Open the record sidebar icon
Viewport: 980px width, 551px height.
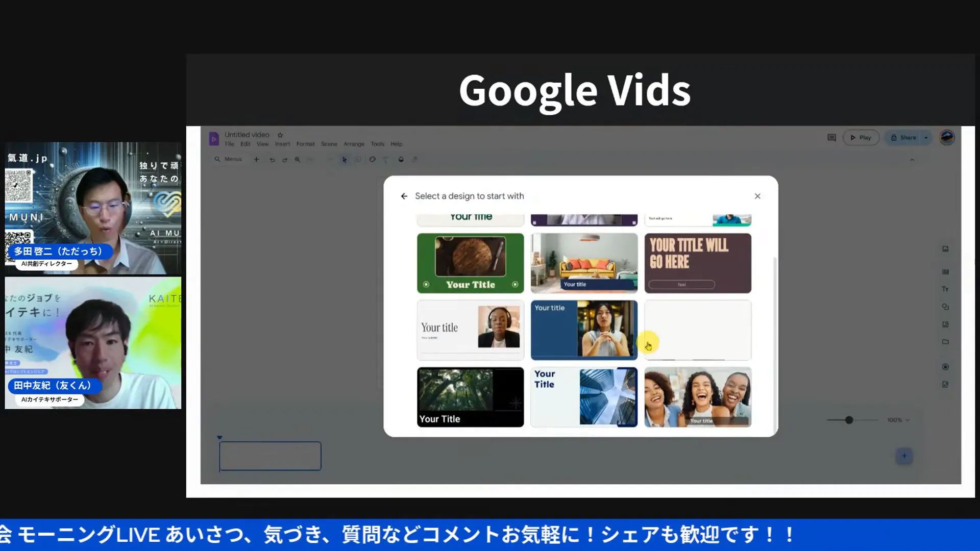945,367
